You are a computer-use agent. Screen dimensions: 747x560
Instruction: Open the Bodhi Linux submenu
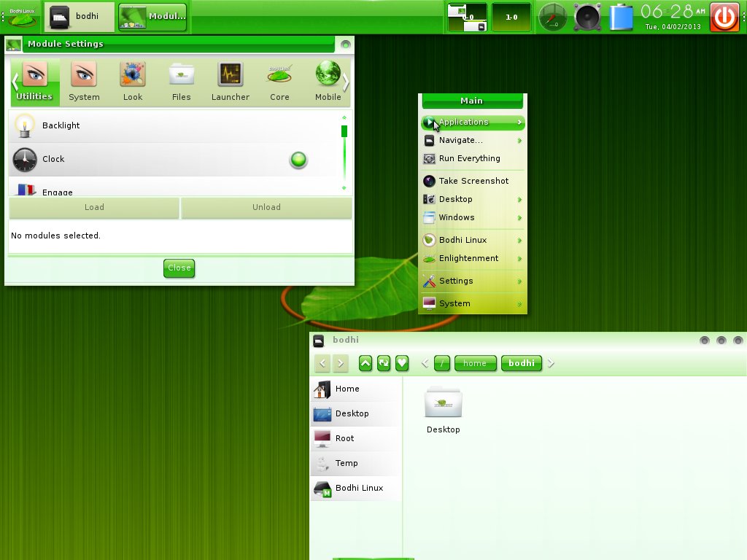click(x=473, y=240)
